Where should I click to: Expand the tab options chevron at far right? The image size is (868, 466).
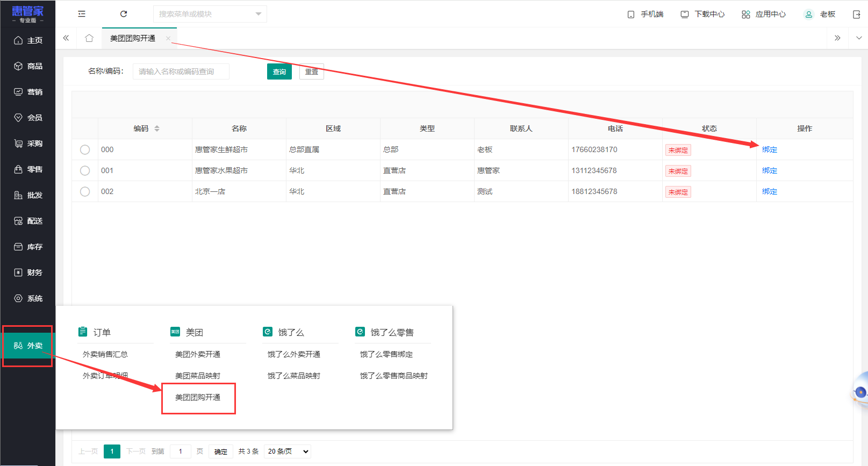point(859,38)
